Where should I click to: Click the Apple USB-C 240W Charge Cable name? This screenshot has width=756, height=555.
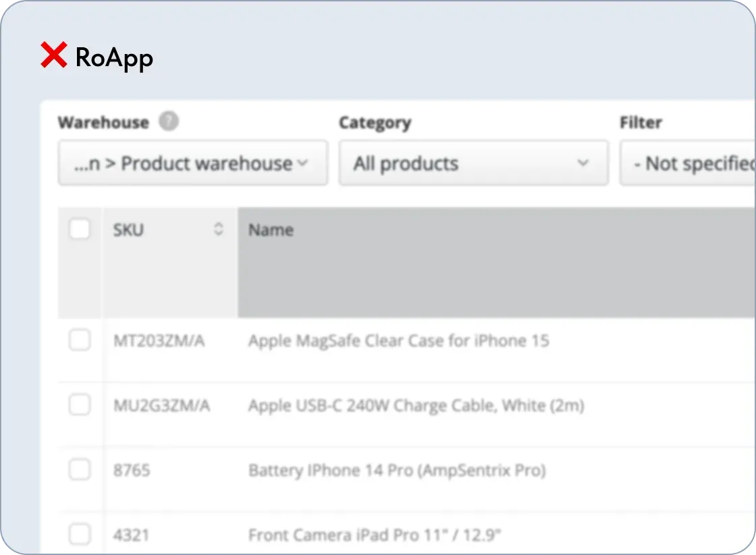click(416, 404)
